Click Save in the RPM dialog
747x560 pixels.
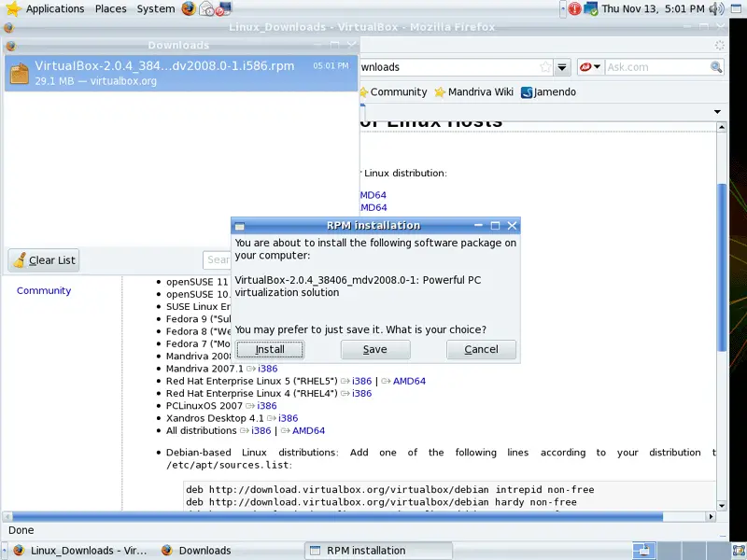[x=375, y=349]
